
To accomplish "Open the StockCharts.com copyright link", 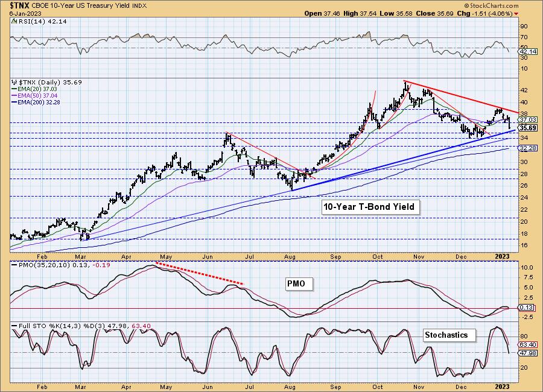I will (491, 5).
